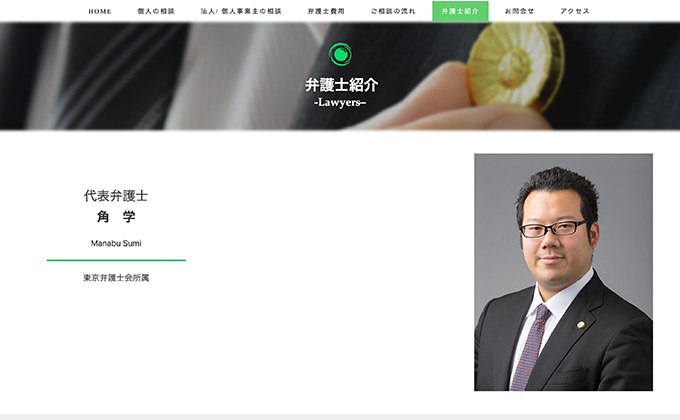680x420 pixels.
Task: Go to the HOME page
Action: 100,11
